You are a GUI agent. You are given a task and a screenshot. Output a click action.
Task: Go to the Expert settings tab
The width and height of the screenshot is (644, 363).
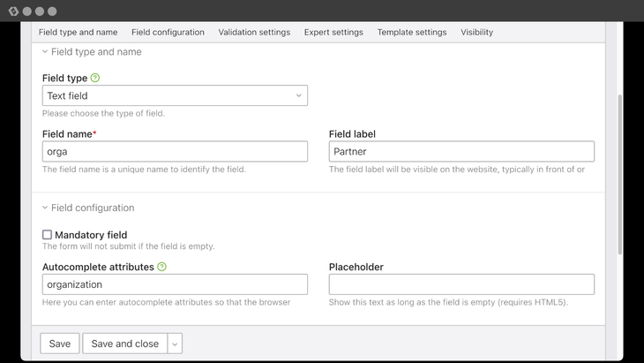(333, 33)
